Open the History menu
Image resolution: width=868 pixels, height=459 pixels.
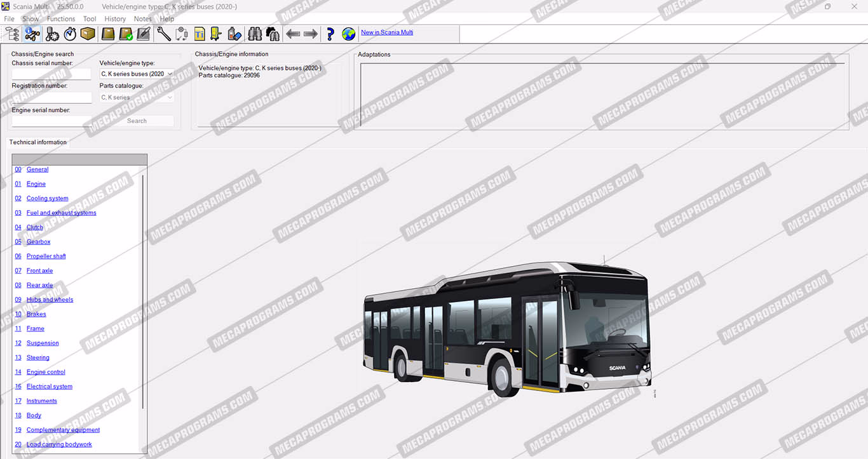(x=115, y=19)
